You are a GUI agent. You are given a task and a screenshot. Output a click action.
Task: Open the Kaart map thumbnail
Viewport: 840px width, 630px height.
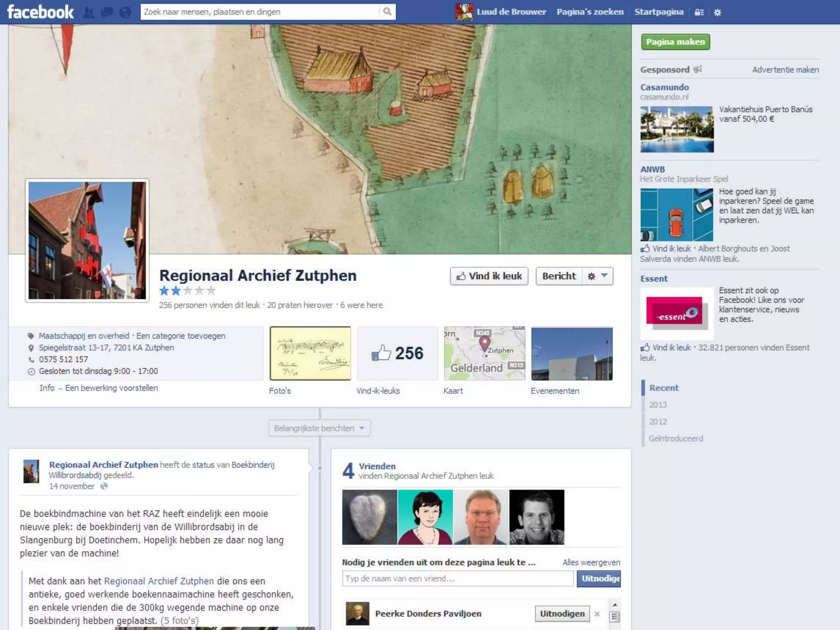pyautogui.click(x=484, y=354)
